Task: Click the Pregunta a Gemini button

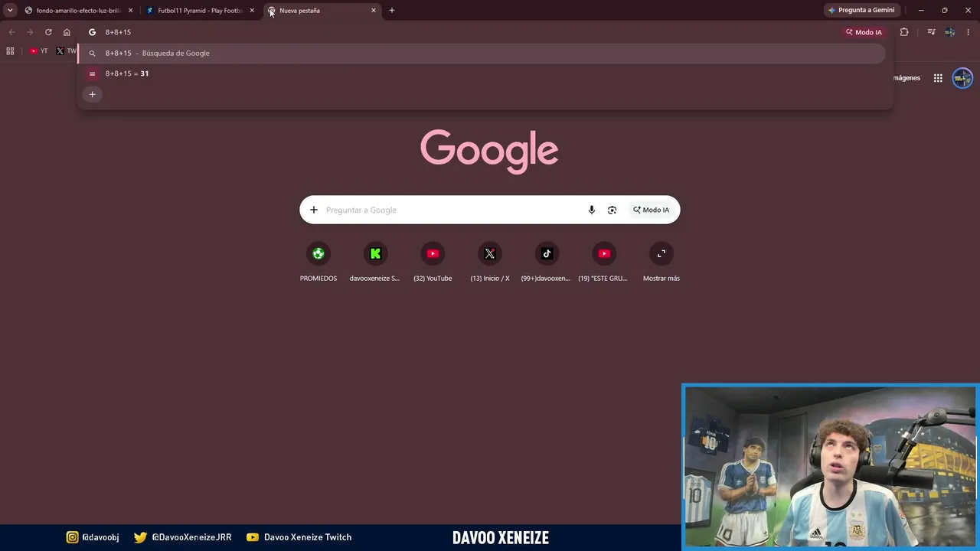Action: click(x=861, y=10)
